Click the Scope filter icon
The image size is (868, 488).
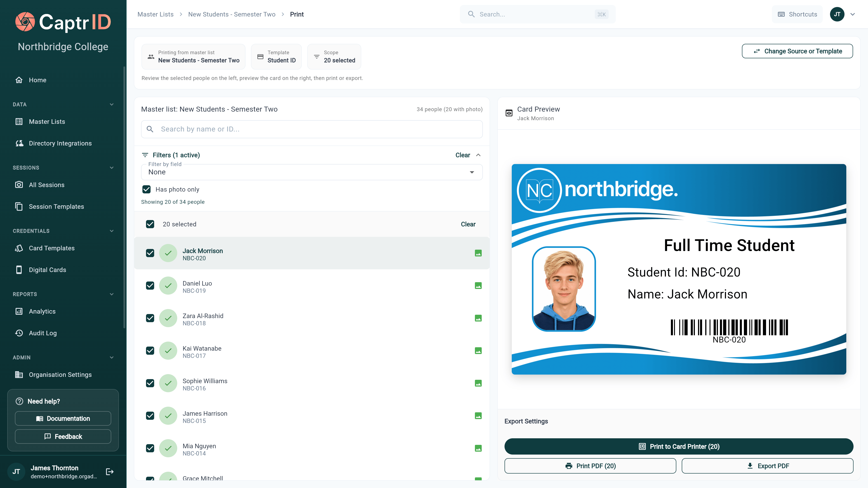(316, 56)
